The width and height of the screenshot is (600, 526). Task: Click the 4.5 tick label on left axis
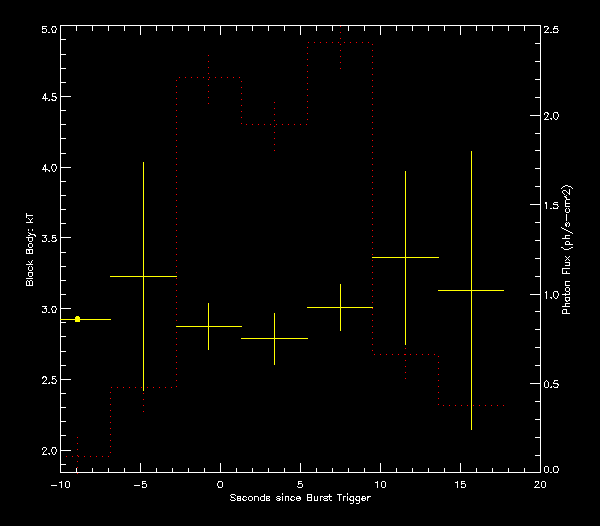pos(46,98)
